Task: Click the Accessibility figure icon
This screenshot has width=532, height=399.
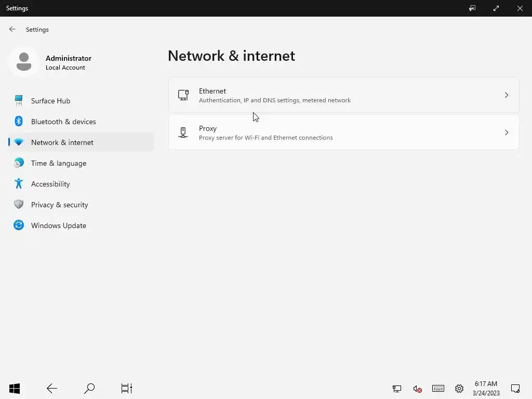Action: click(x=19, y=183)
